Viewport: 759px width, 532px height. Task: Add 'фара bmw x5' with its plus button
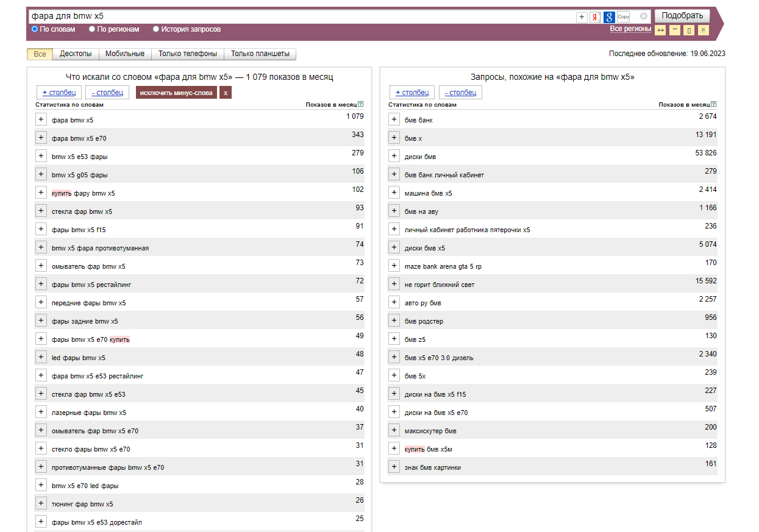click(x=41, y=119)
